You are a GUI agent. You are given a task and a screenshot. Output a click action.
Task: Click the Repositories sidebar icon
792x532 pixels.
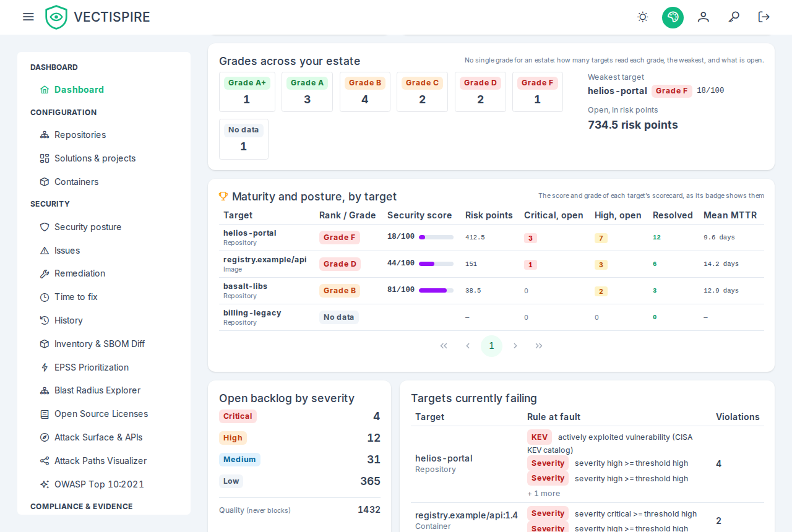click(x=45, y=135)
